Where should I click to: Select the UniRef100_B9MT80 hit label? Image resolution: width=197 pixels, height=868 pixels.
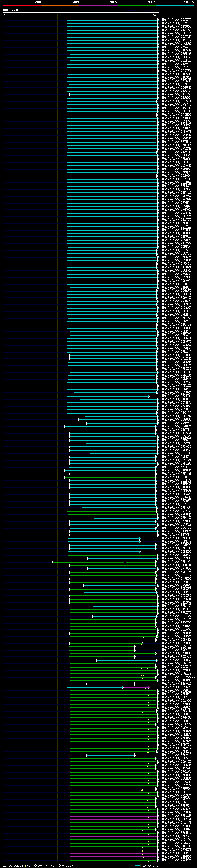(177, 372)
